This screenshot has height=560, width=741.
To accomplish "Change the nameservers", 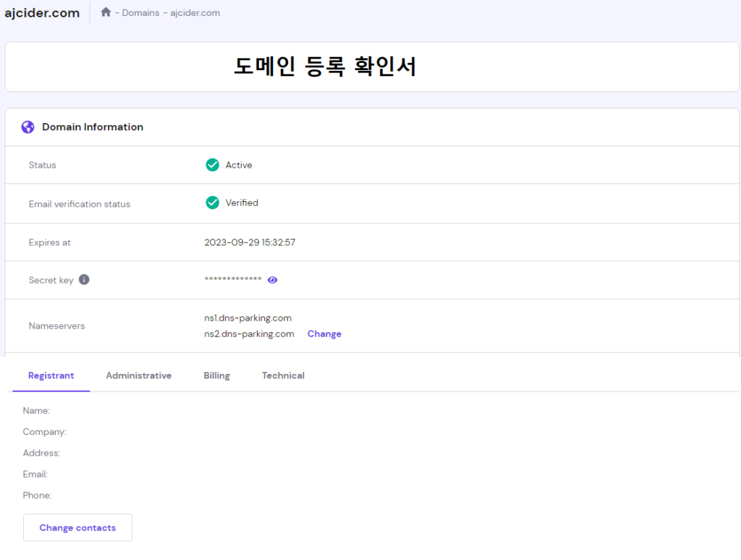I will click(324, 334).
